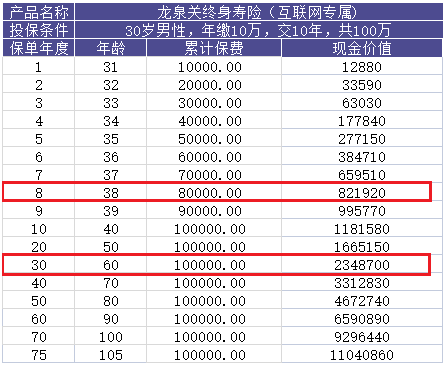This screenshot has width=445, height=365.
Task: Select the 保单年度 column header
Action: click(x=39, y=48)
